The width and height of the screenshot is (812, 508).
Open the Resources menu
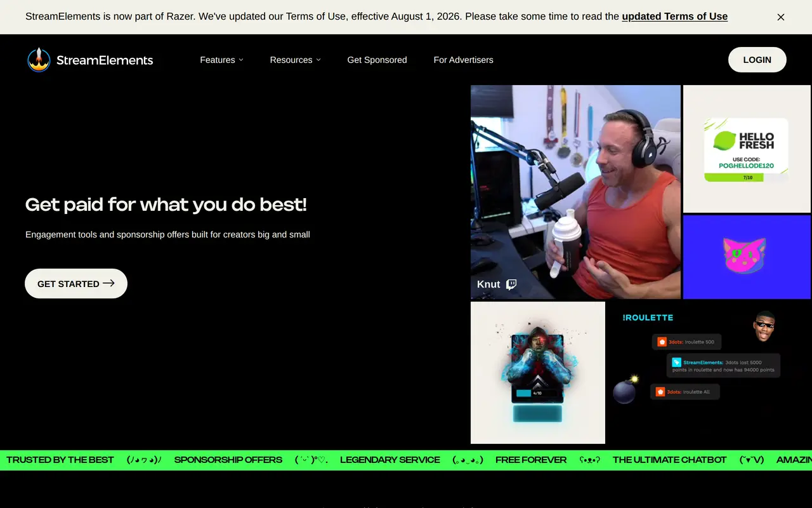(x=295, y=60)
